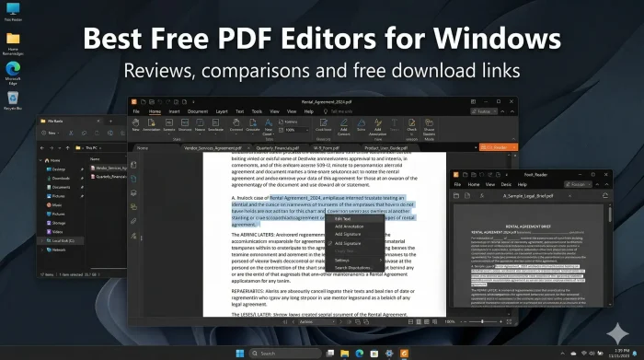Viewport: 644px width, 360px height.
Task: Open the Settings submenu in context menu
Action: pyautogui.click(x=355, y=261)
